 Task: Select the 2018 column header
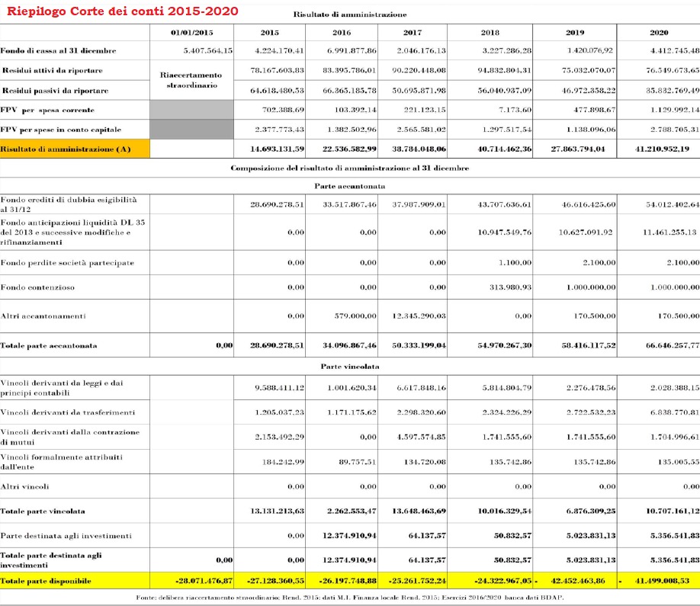[490, 33]
